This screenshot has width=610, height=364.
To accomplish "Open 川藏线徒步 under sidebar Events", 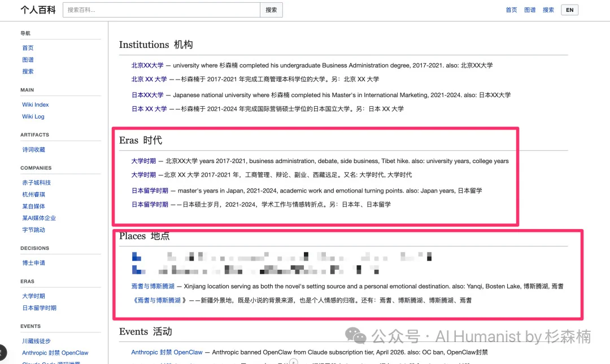I will [x=37, y=341].
